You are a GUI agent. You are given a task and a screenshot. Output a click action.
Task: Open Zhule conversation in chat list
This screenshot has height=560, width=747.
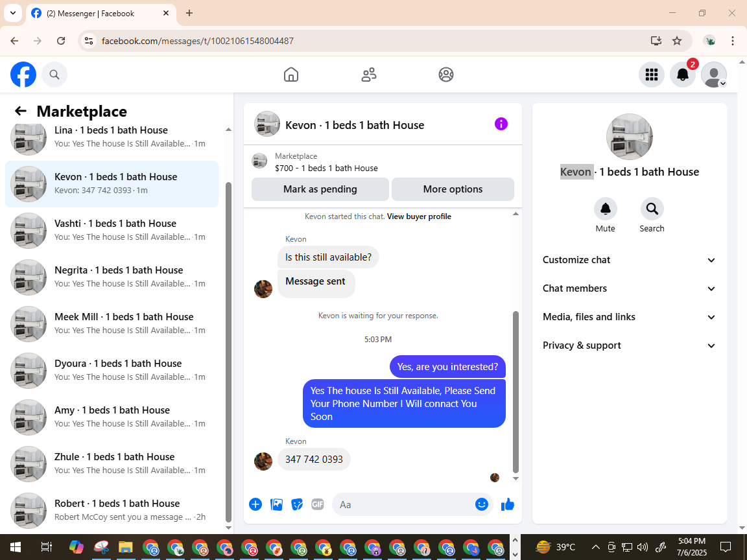click(x=112, y=464)
